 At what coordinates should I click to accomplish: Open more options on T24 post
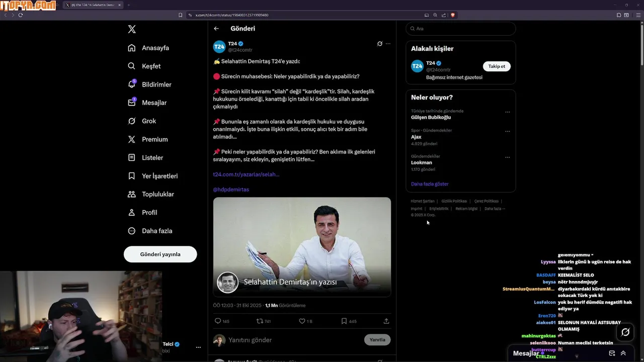click(388, 44)
